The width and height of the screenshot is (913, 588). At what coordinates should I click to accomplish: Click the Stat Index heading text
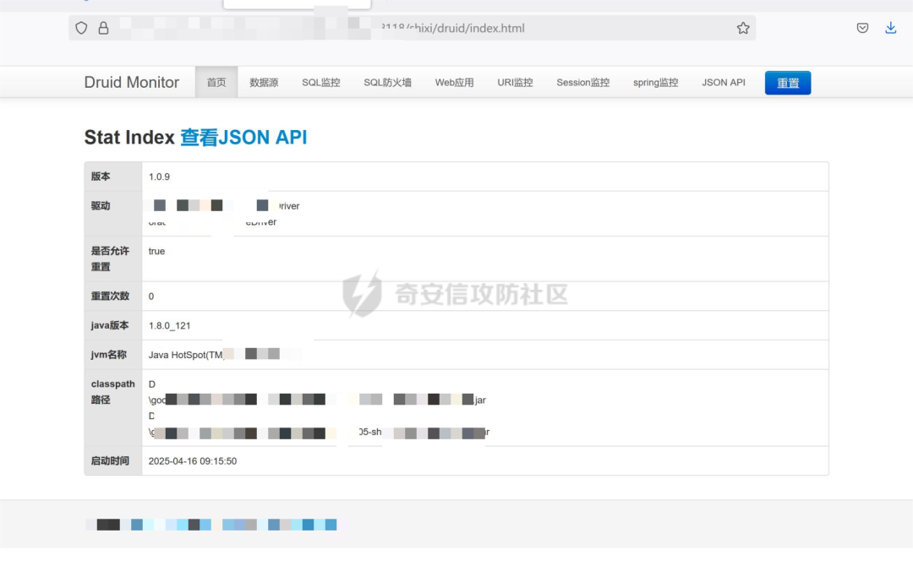(129, 138)
